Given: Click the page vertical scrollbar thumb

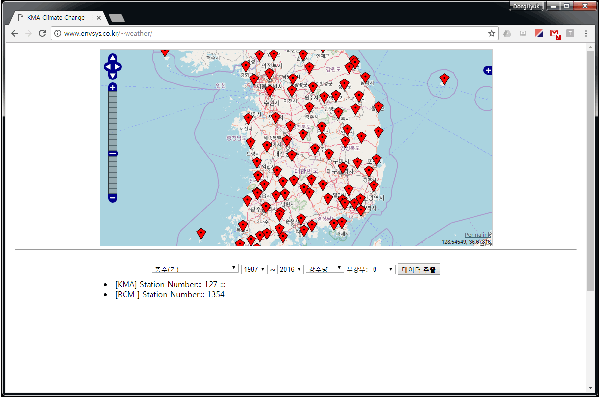Looking at the screenshot, I should tap(591, 170).
